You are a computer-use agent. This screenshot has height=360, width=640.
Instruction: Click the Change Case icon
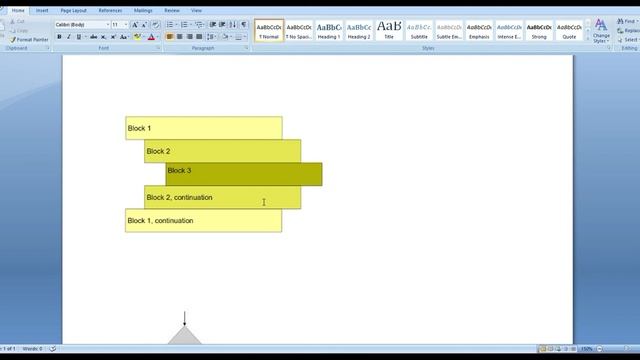coord(124,37)
